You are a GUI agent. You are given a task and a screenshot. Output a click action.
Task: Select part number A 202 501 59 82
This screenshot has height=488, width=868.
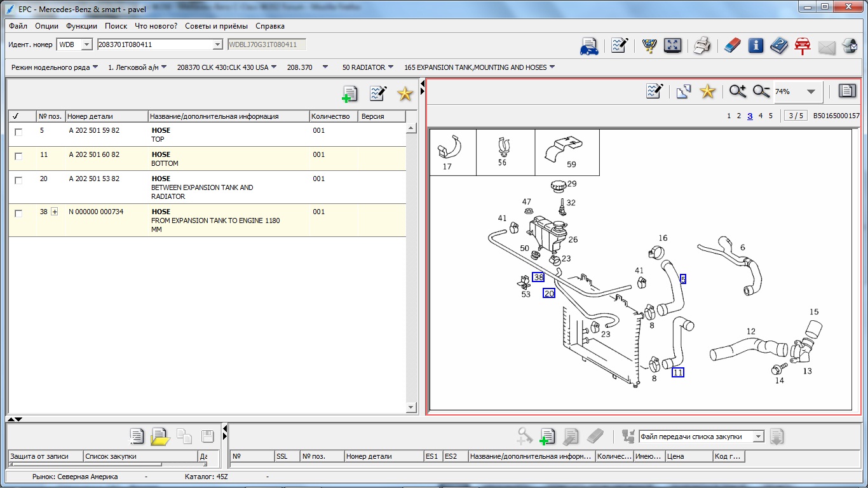[94, 130]
